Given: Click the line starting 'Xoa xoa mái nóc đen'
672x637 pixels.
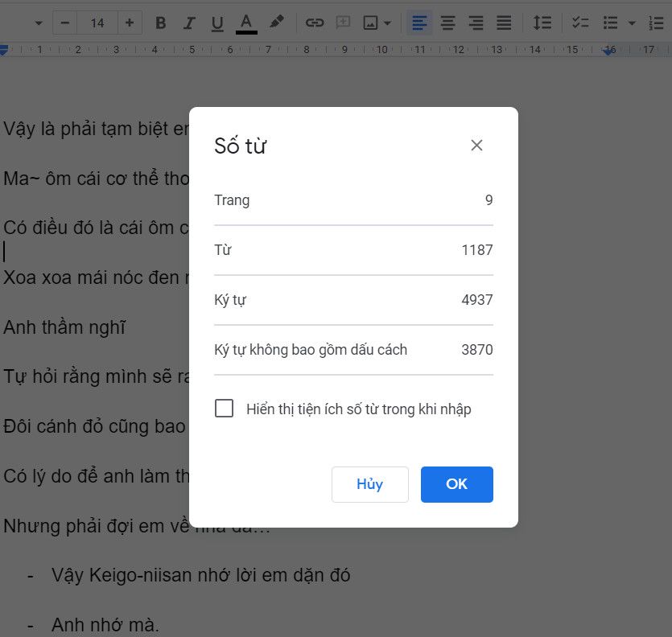Looking at the screenshot, I should pos(96,277).
